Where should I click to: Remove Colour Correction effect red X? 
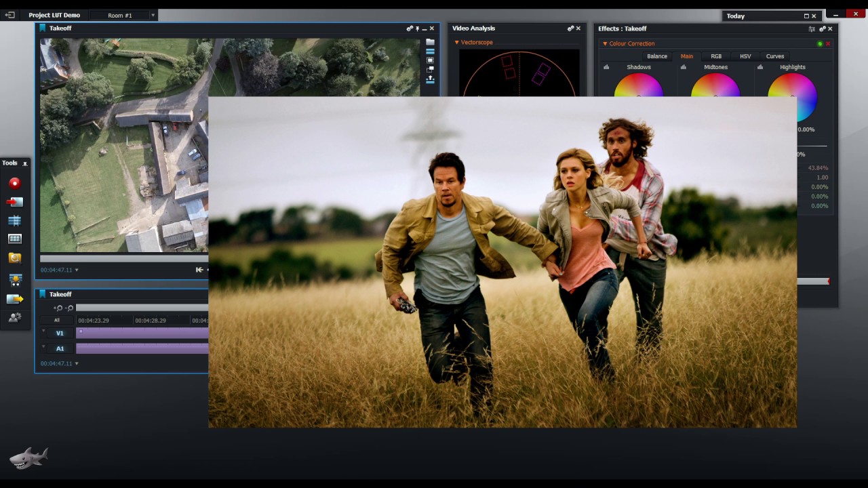[828, 43]
